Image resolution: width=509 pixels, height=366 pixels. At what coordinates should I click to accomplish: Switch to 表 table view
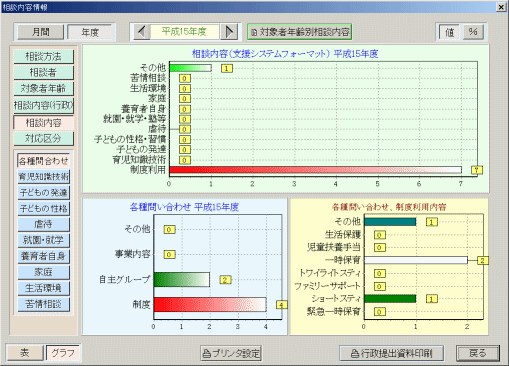pyautogui.click(x=25, y=353)
